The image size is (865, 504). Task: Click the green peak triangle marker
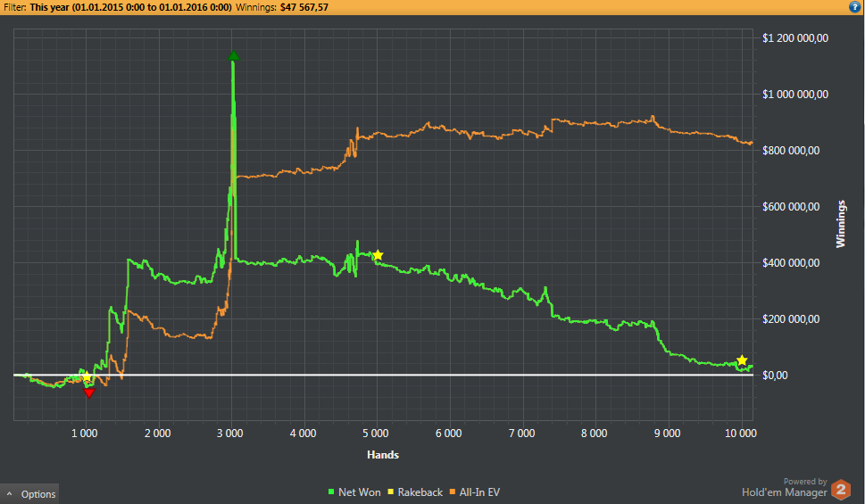tap(233, 55)
